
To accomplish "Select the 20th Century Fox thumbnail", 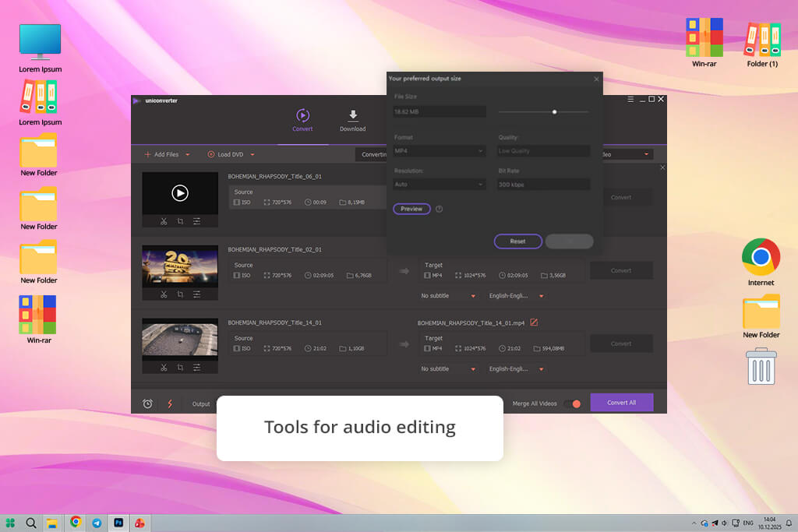I will (180, 266).
